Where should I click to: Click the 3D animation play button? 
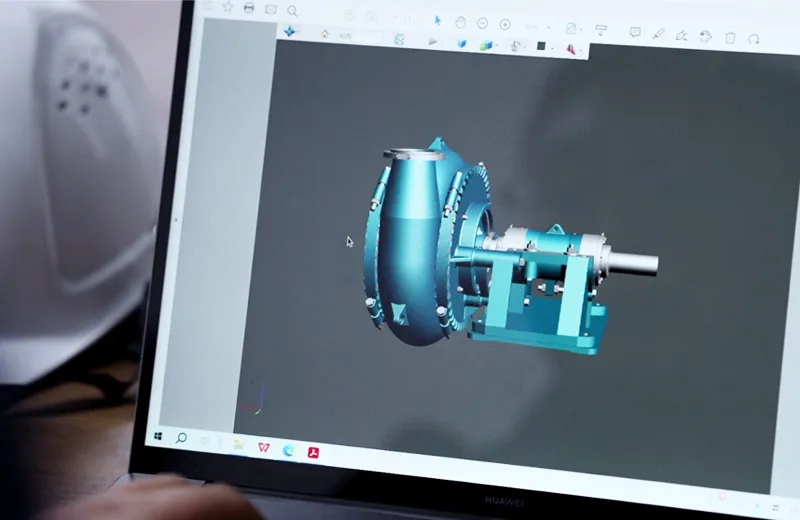(432, 41)
